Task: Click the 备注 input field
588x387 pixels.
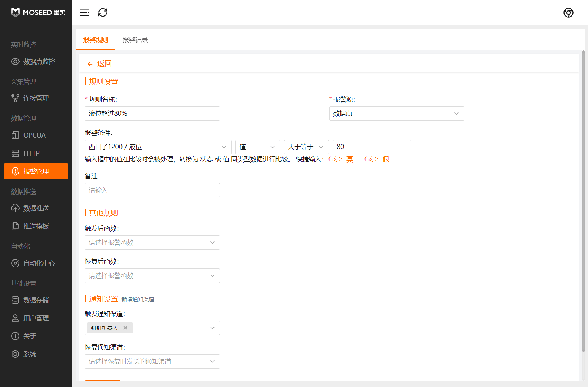Action: [x=152, y=190]
